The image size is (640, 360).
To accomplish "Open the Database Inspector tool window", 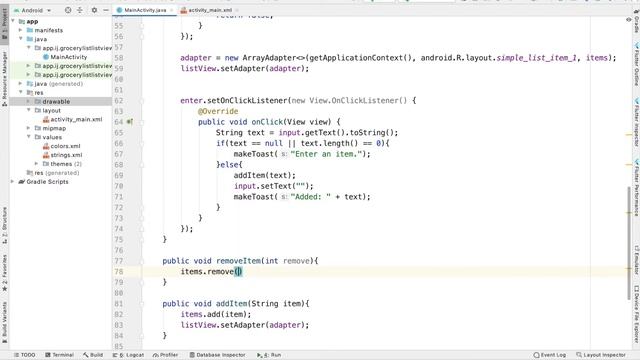I will pos(218,355).
